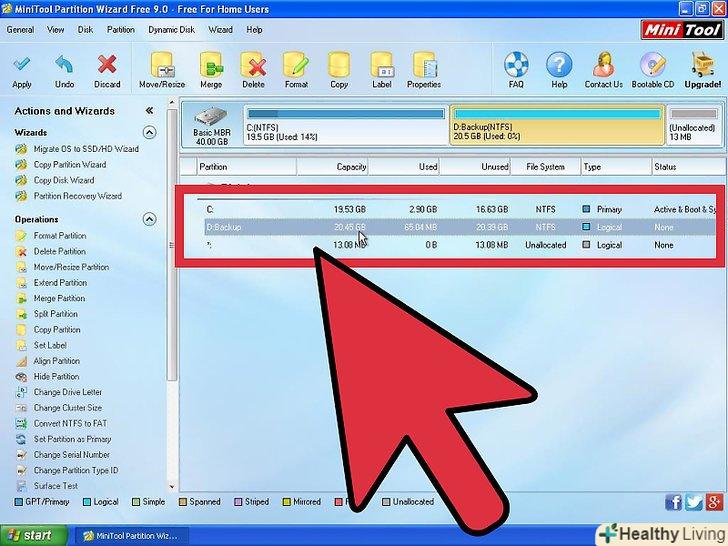Click the Undo arrow icon
728x546 pixels.
(64, 65)
